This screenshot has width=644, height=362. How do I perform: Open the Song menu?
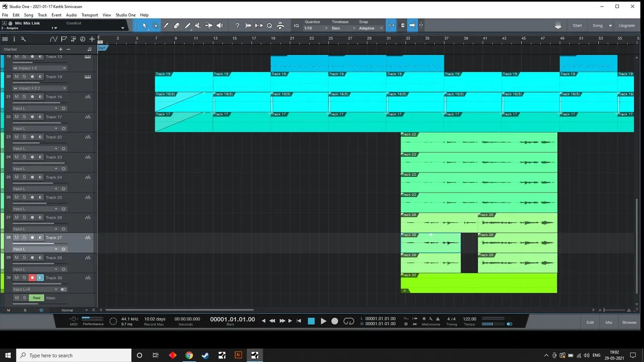pos(29,15)
